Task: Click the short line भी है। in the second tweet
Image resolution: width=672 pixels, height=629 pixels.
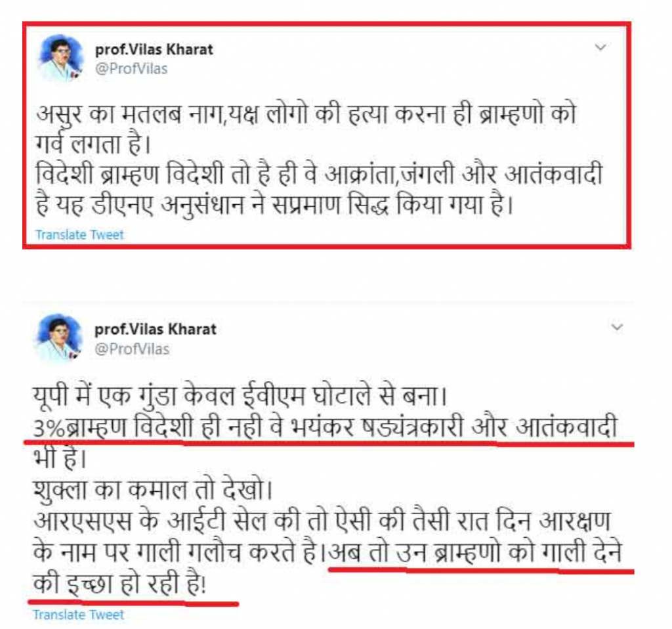Action: click(x=60, y=458)
